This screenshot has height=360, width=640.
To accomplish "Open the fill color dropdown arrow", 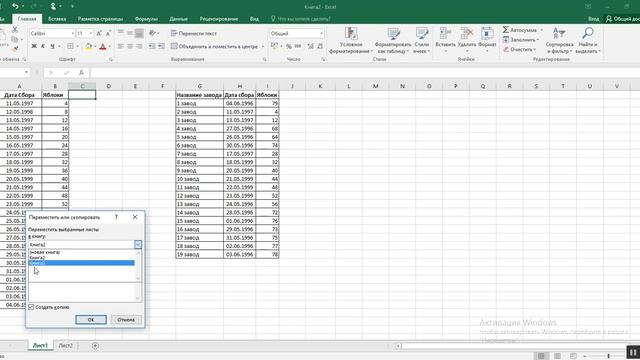I will click(95, 47).
